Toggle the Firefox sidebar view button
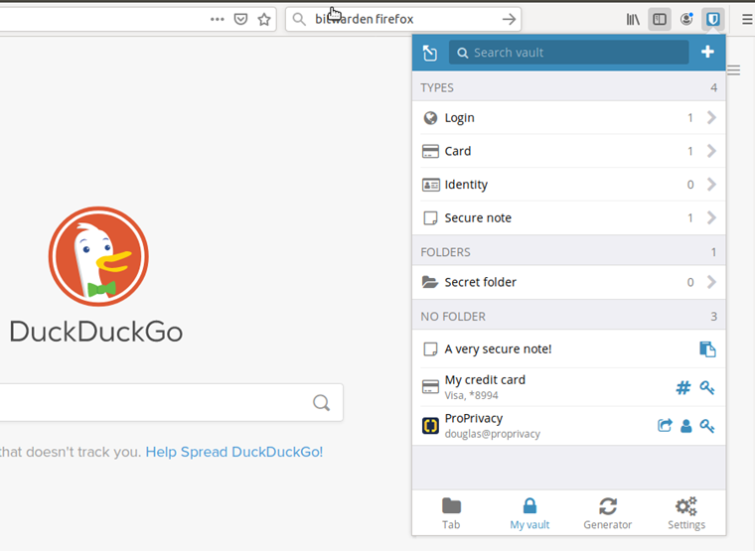Viewport: 755px width, 551px height. click(660, 19)
